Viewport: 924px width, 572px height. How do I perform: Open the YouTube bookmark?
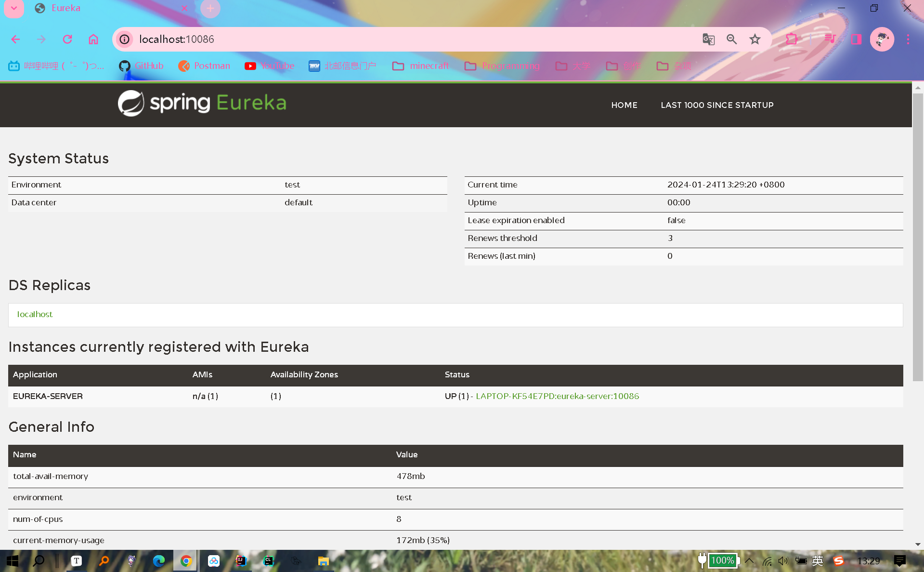click(x=269, y=66)
